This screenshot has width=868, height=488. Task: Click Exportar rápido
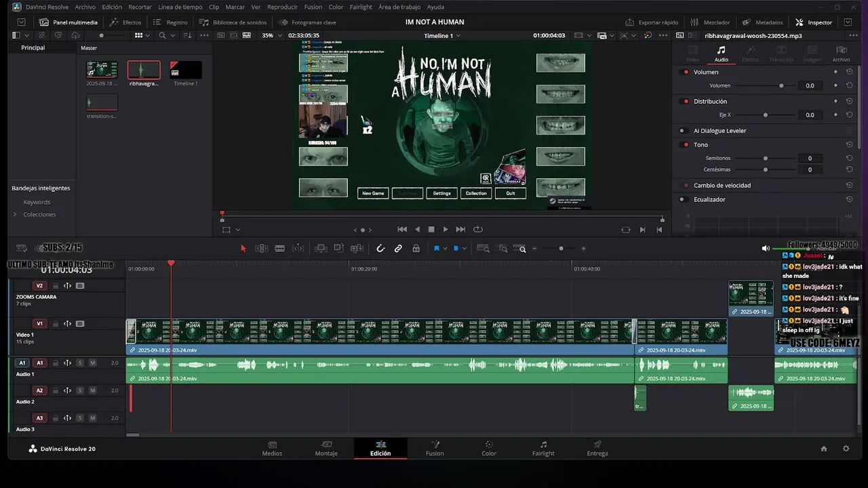pos(652,22)
